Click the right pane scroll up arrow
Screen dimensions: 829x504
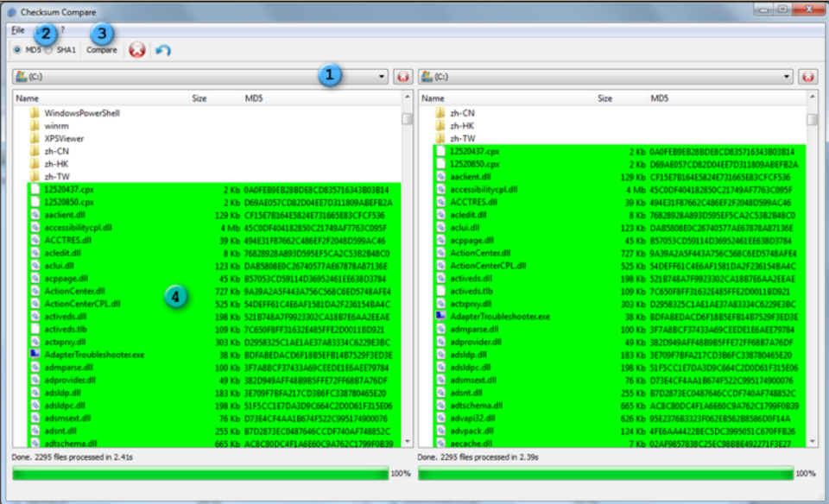coord(812,98)
